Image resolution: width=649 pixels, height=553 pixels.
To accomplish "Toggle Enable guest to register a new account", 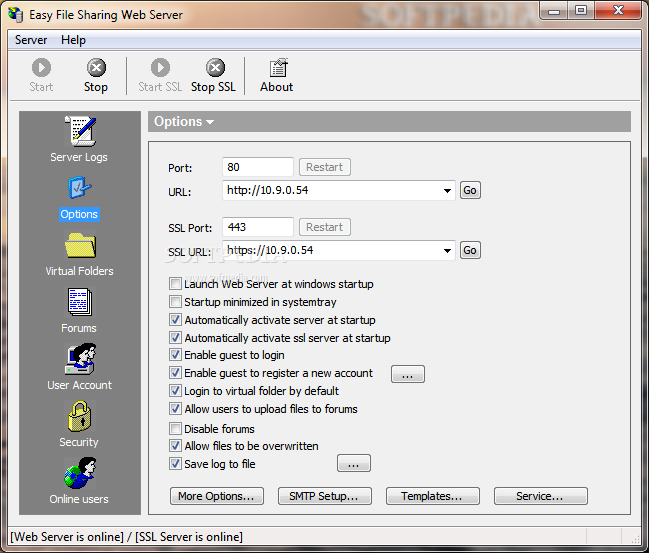I will coord(175,373).
